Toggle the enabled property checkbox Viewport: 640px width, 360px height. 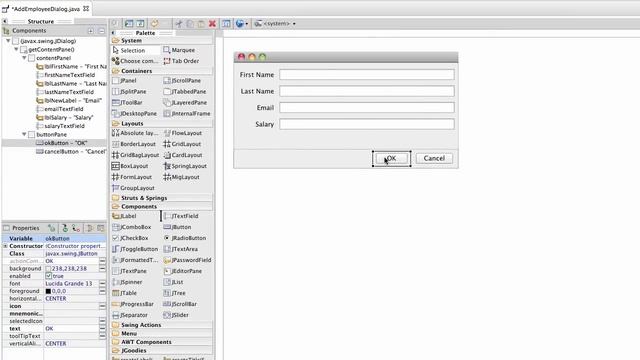pyautogui.click(x=49, y=276)
